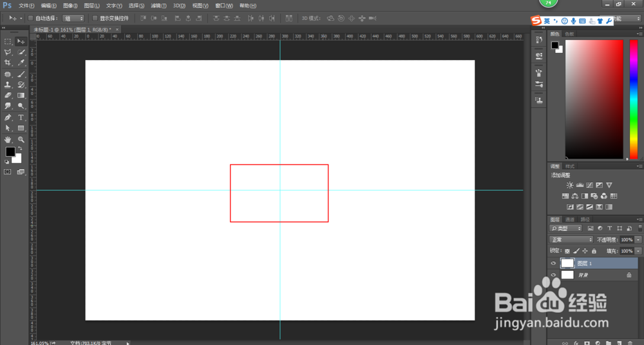Select the Lasso tool
Image resolution: width=644 pixels, height=345 pixels.
(x=8, y=52)
